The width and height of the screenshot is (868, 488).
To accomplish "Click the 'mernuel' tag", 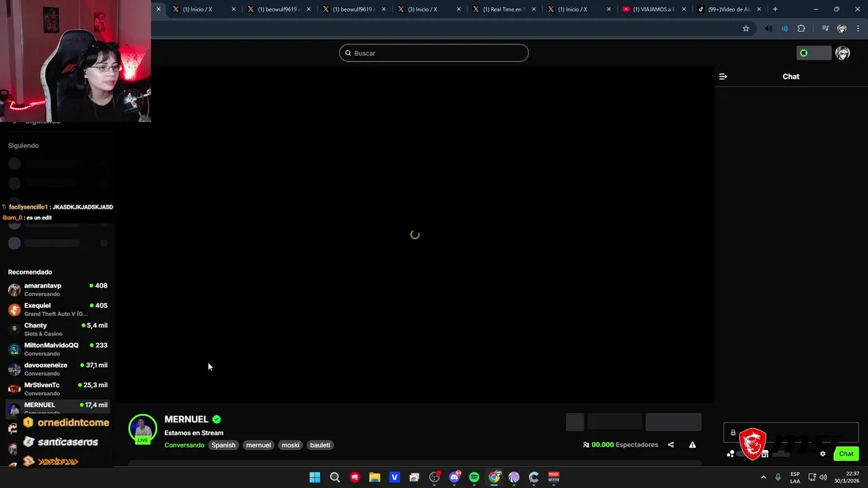I will click(x=258, y=445).
